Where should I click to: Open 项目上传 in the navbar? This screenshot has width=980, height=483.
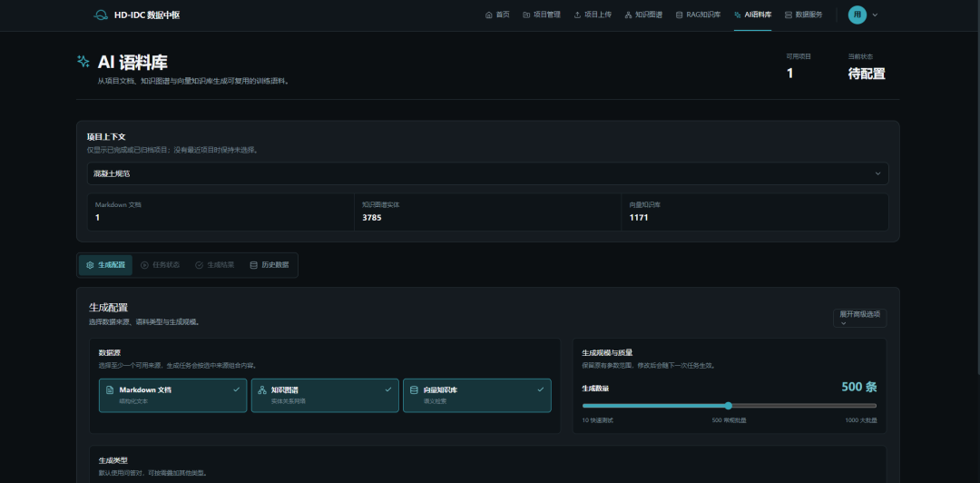point(593,15)
